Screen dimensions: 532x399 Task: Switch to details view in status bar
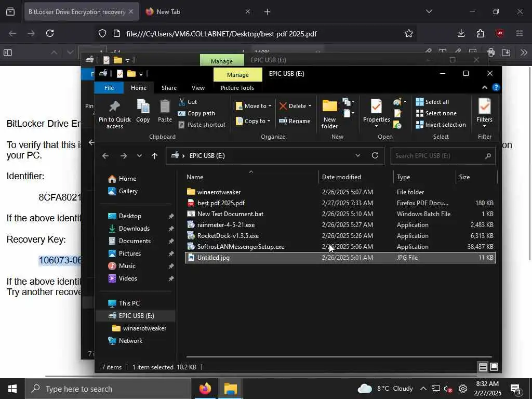pyautogui.click(x=483, y=367)
